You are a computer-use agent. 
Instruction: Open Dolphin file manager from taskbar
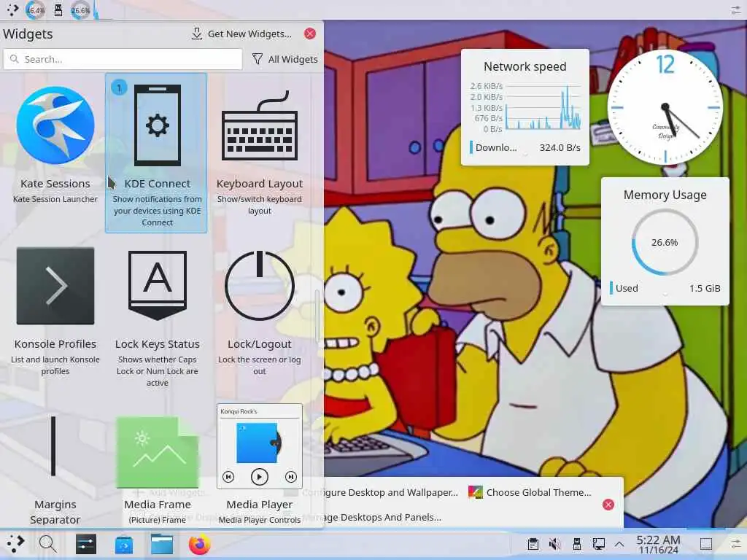pyautogui.click(x=162, y=544)
